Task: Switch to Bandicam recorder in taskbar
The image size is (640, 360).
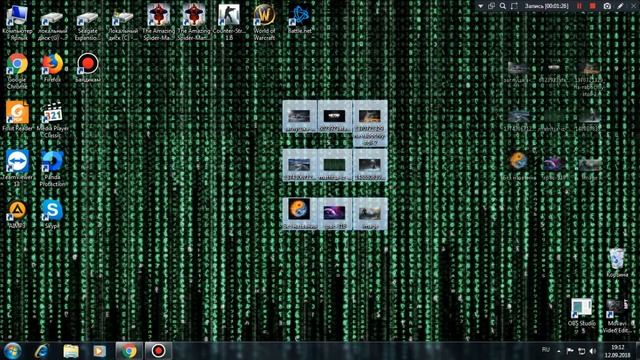Action: 158,351
